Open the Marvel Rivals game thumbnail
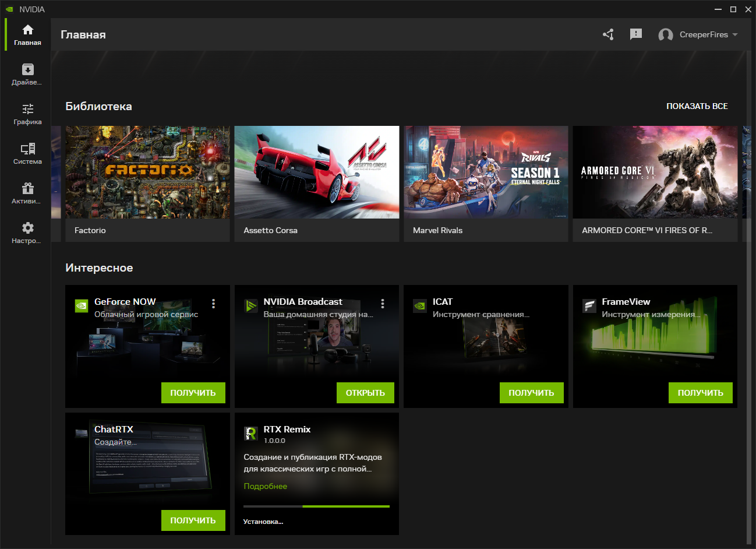The image size is (756, 549). point(486,173)
